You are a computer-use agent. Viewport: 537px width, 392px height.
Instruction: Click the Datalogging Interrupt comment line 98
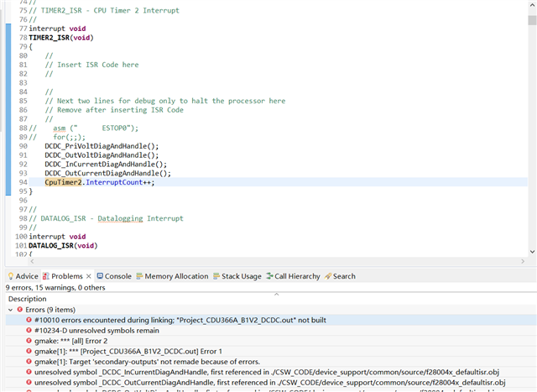(107, 218)
